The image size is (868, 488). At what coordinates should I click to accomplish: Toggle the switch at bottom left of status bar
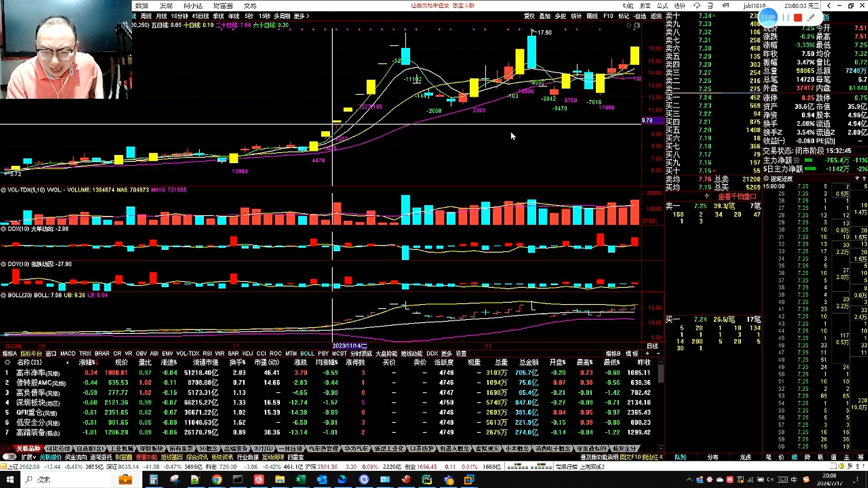[9, 457]
